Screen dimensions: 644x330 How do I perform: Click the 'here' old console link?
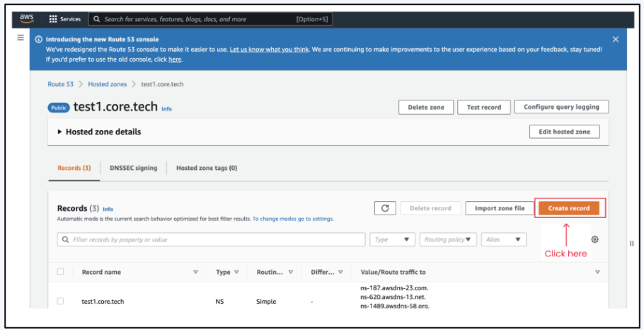click(x=175, y=59)
